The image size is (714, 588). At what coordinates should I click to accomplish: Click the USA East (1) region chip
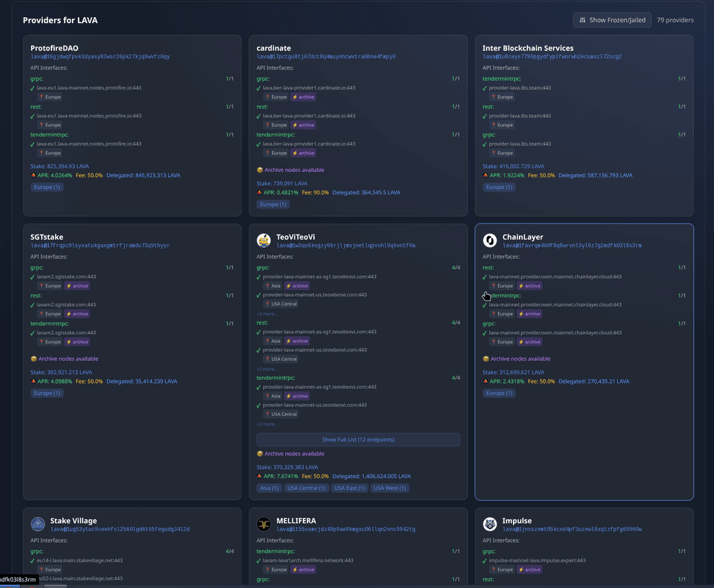[349, 488]
